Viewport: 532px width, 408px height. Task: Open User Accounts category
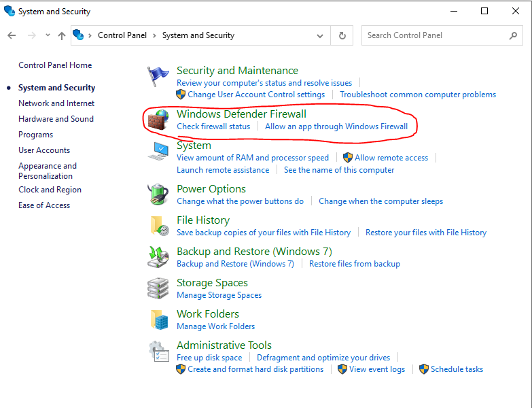pyautogui.click(x=44, y=150)
